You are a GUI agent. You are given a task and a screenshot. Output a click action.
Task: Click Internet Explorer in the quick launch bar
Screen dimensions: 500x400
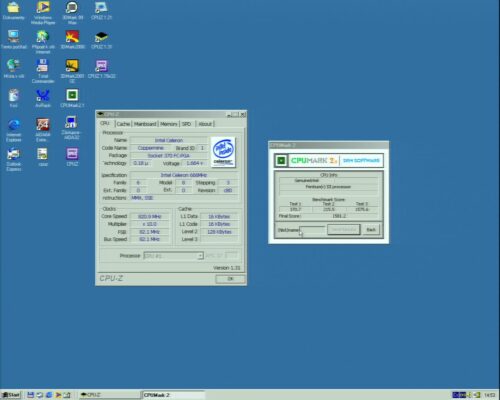[x=49, y=395]
